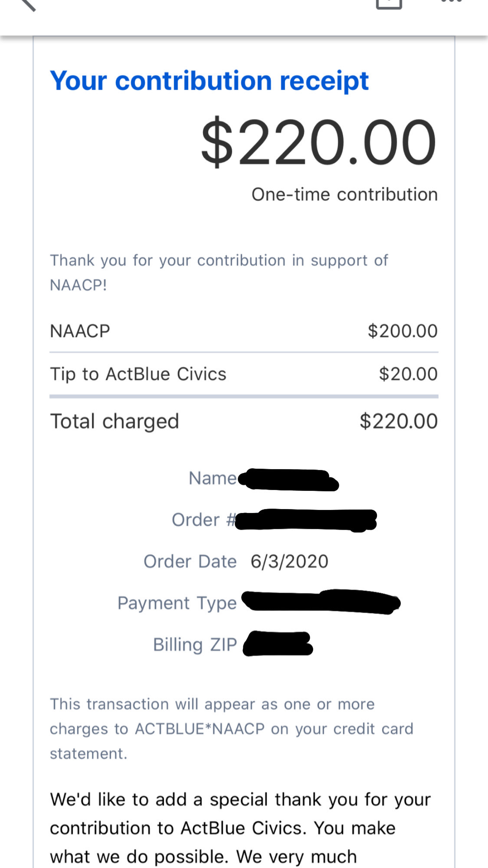
Task: Select the NAACP line item name
Action: click(x=80, y=331)
